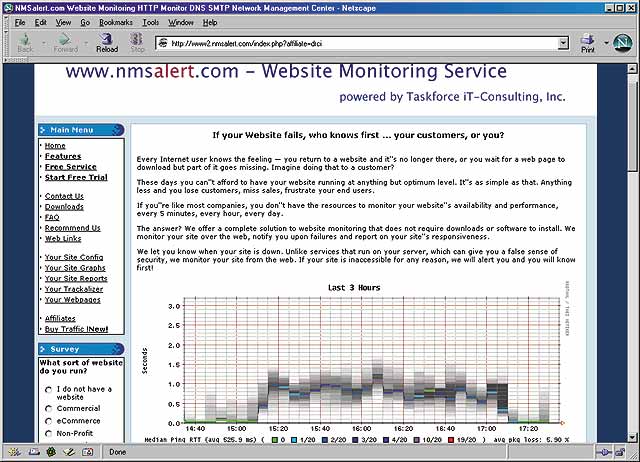Click the Stop loading button
The height and width of the screenshot is (462, 640).
click(137, 42)
